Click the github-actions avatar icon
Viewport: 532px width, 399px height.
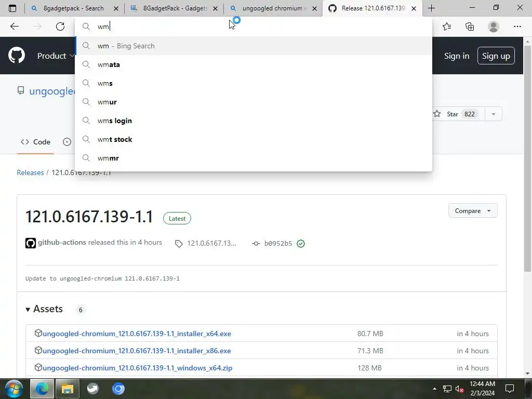point(31,243)
